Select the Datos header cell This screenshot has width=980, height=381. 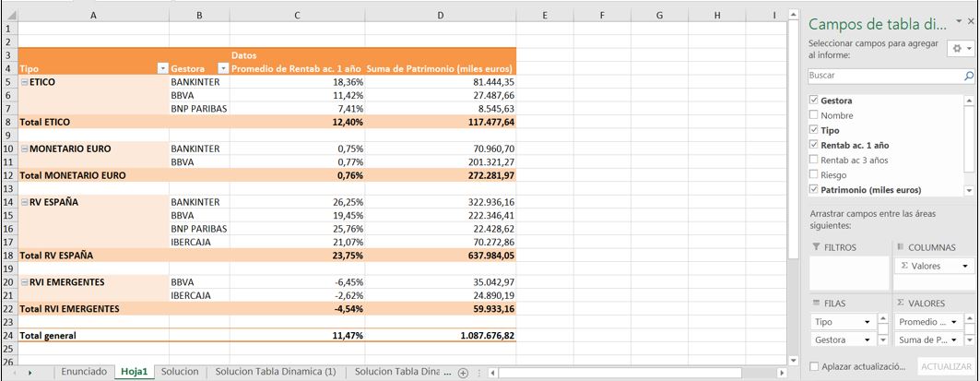(298, 55)
